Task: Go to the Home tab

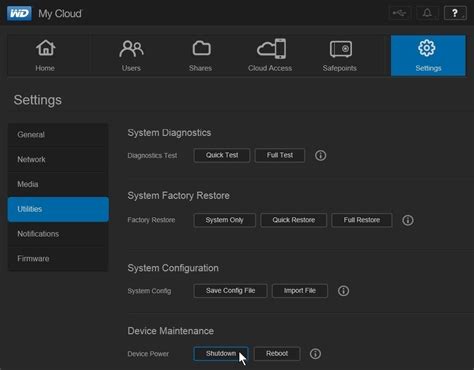Action: [45, 56]
